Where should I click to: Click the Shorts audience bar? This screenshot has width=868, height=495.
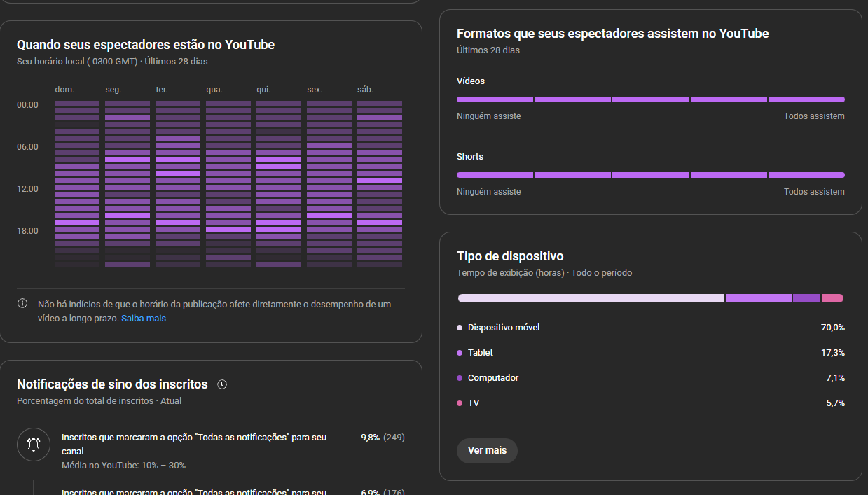(x=650, y=175)
